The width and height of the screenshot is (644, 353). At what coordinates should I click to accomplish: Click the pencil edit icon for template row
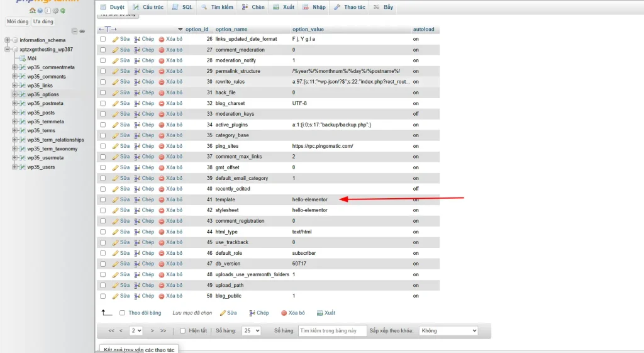tap(116, 199)
